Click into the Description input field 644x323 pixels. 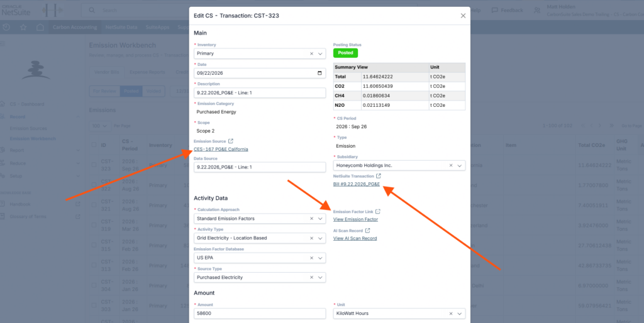pos(260,93)
